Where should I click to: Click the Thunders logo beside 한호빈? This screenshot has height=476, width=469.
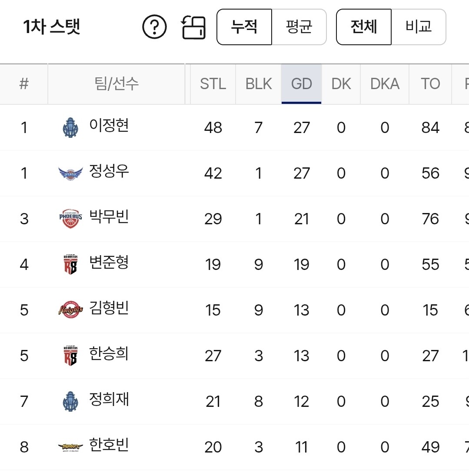(70, 447)
